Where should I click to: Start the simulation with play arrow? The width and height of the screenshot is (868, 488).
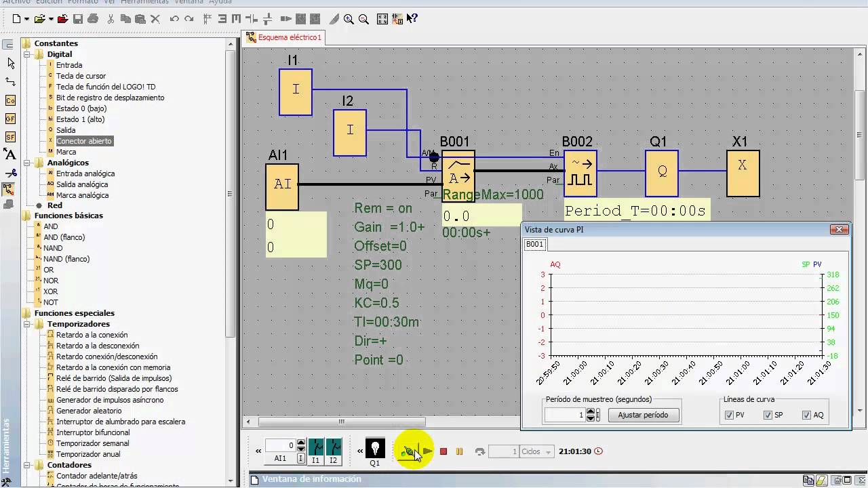(427, 451)
